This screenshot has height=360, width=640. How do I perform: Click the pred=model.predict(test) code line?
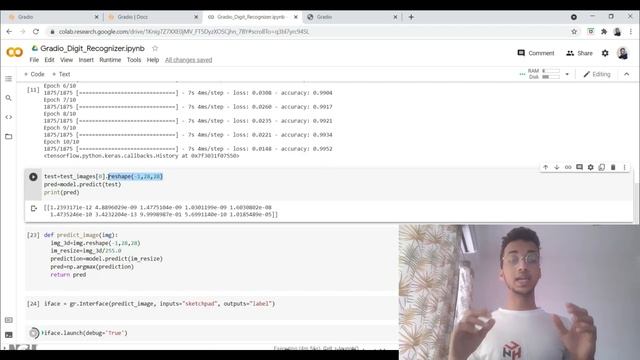point(82,184)
